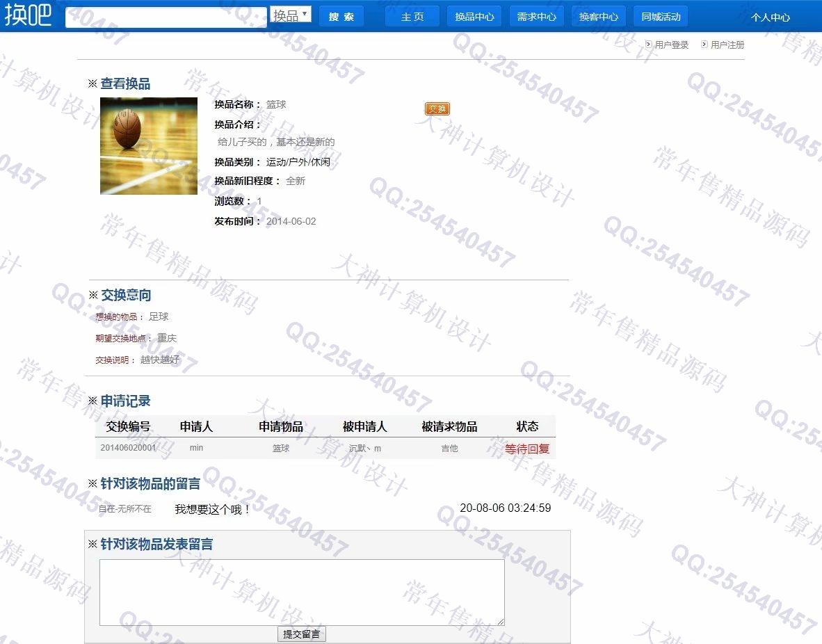Click the comment timestamp 20-08-06 03:24:59

point(506,508)
